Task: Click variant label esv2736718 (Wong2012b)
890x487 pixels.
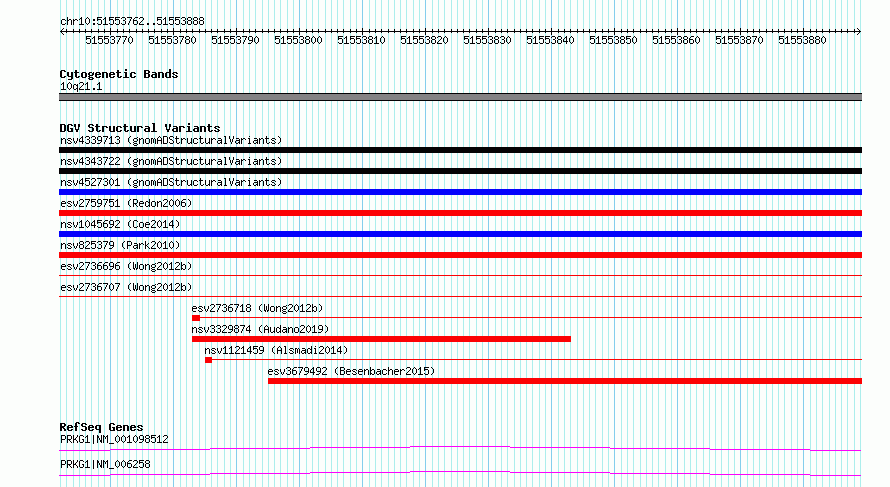Action: [x=257, y=308]
